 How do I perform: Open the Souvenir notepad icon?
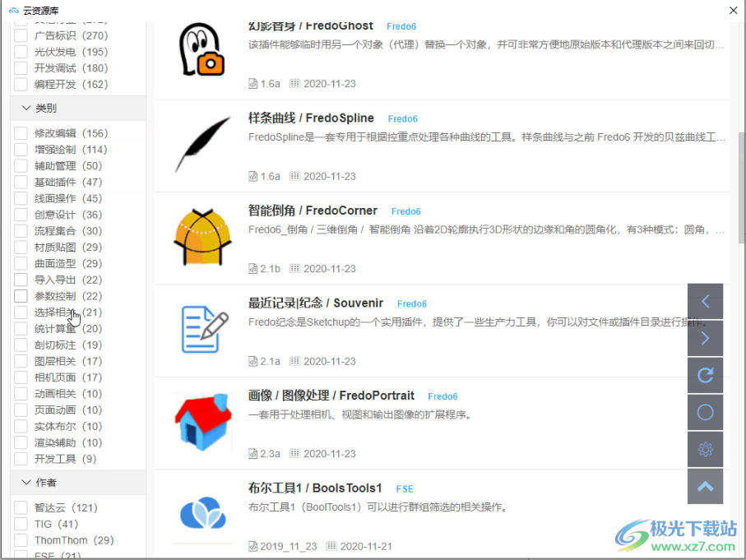coord(204,329)
